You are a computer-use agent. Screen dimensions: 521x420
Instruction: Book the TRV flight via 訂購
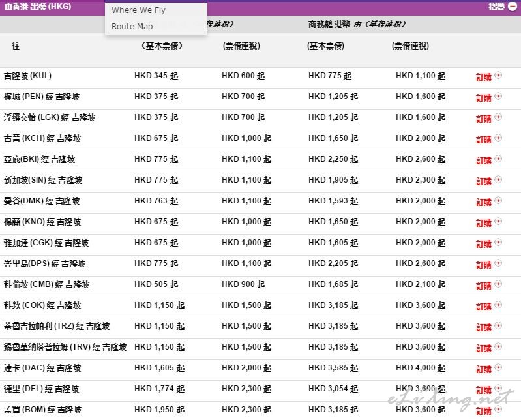click(483, 348)
